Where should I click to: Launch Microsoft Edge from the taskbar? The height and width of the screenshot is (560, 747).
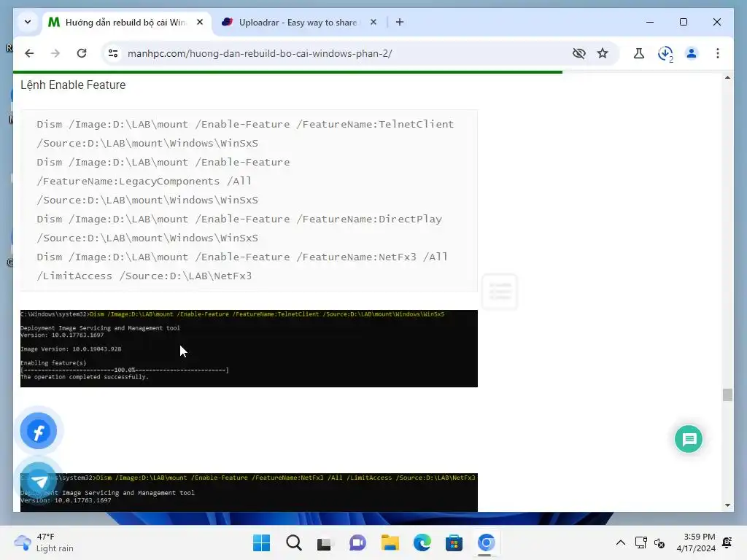pos(422,542)
